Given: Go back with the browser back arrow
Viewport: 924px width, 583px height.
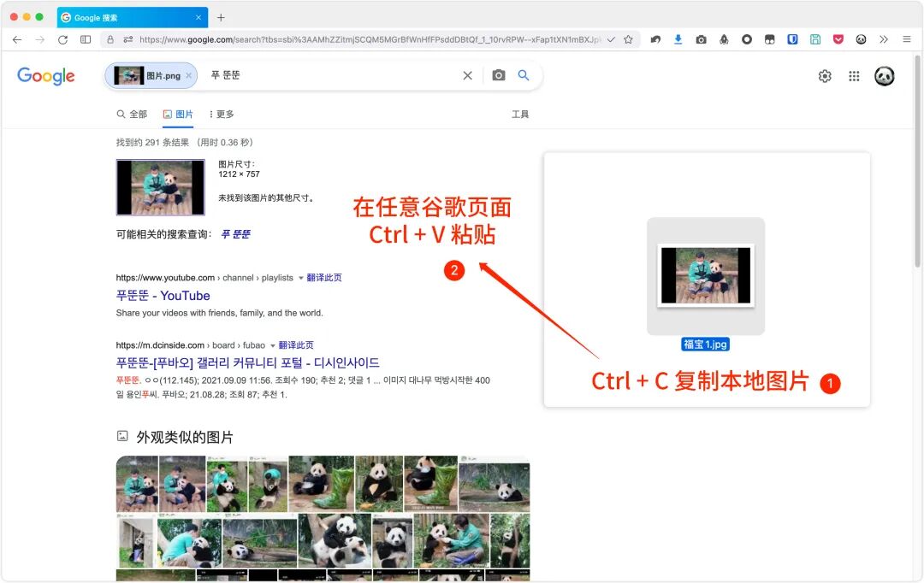Looking at the screenshot, I should pyautogui.click(x=17, y=39).
